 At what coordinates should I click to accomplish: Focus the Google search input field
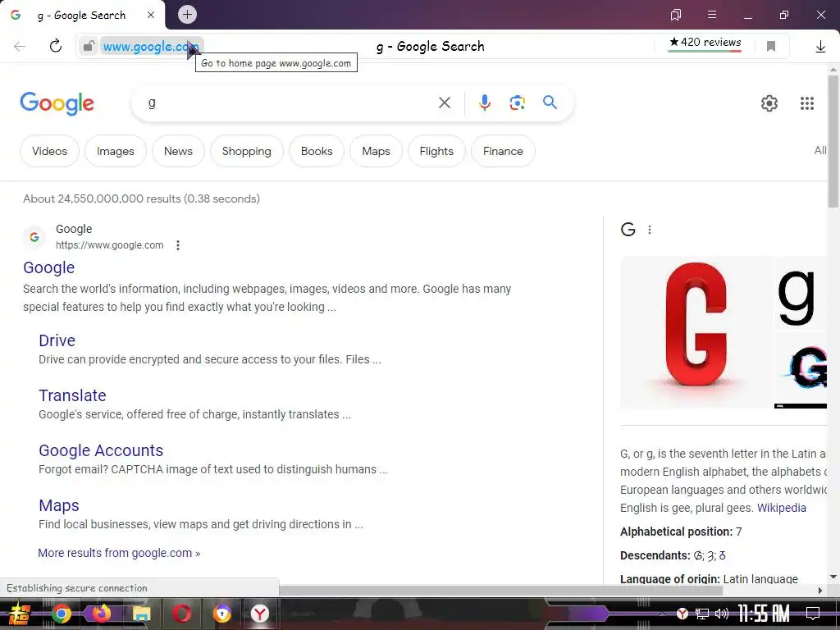290,103
